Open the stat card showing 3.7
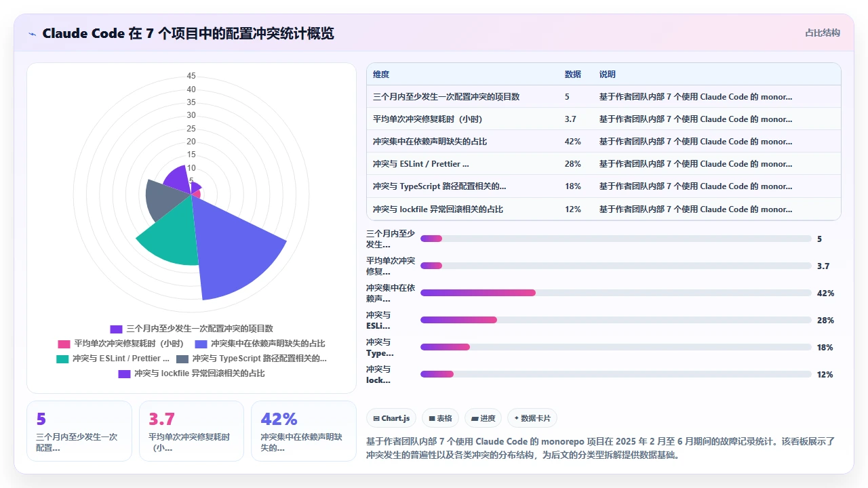The height and width of the screenshot is (488, 868). [x=191, y=431]
